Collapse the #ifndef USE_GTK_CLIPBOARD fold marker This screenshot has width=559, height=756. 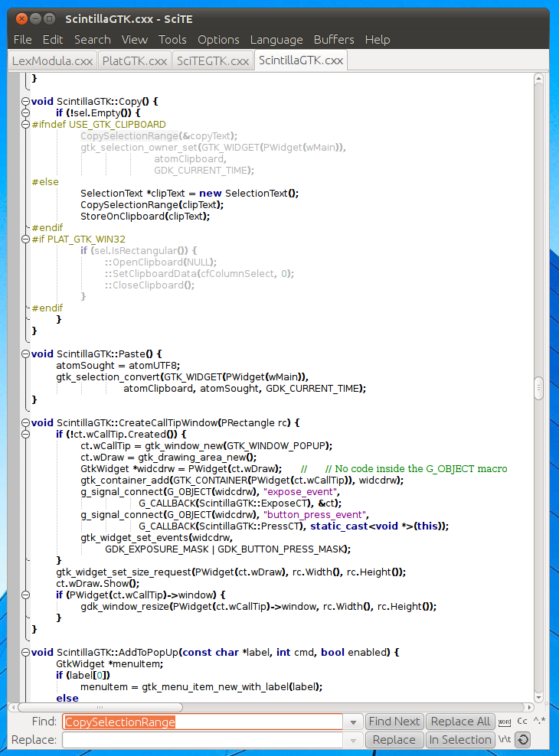pyautogui.click(x=25, y=124)
